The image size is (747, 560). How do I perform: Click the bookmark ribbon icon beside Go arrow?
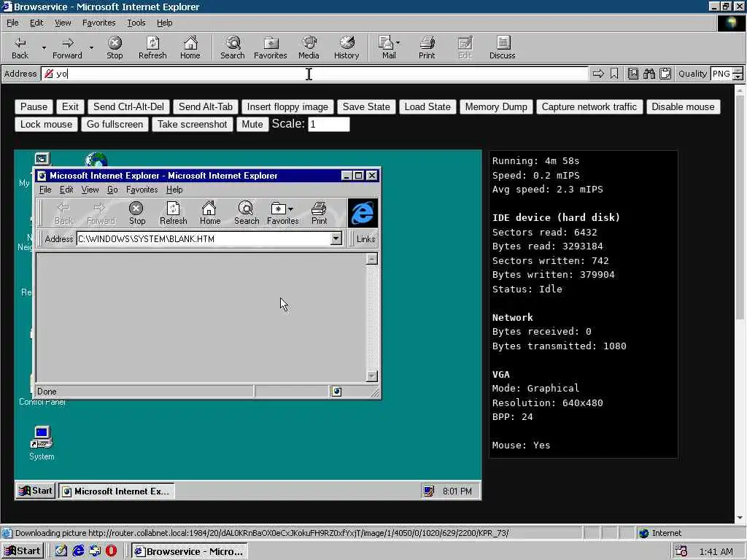coord(614,74)
